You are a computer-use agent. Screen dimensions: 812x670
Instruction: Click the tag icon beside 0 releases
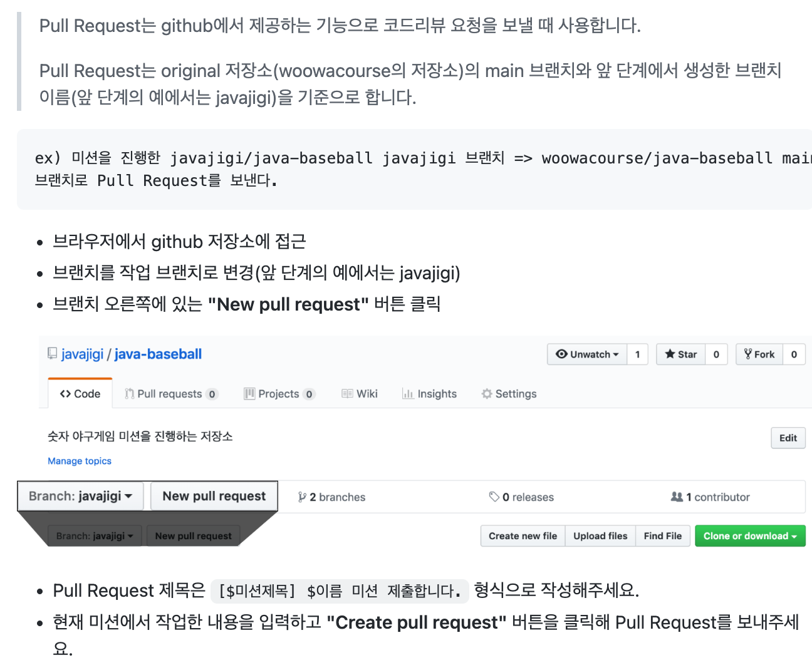click(x=494, y=497)
